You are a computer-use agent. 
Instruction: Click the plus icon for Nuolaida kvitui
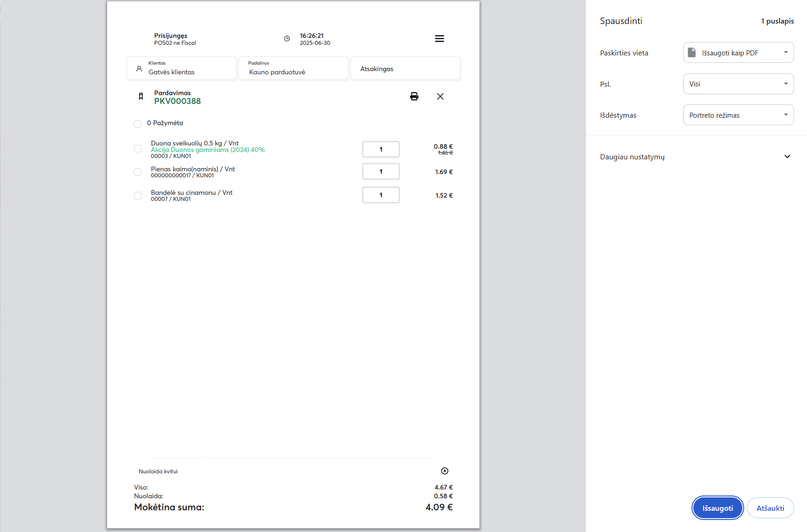pos(444,471)
